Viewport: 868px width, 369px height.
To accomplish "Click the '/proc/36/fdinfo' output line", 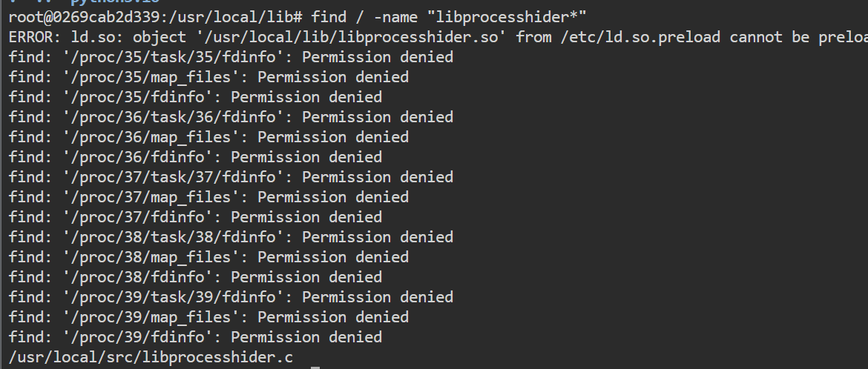I will click(195, 157).
